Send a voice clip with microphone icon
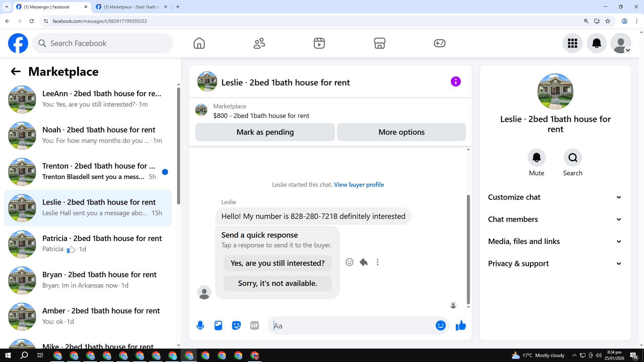Image resolution: width=644 pixels, height=362 pixels. coord(200,325)
